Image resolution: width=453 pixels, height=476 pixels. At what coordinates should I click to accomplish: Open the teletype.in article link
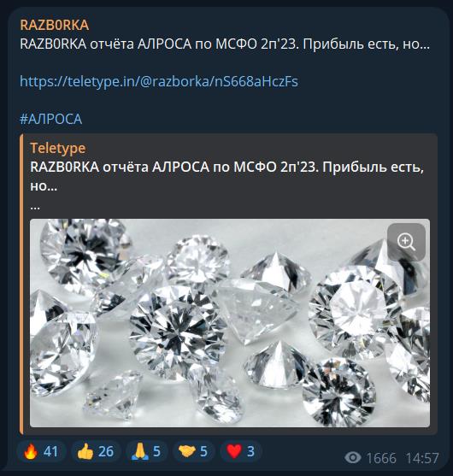(x=159, y=81)
